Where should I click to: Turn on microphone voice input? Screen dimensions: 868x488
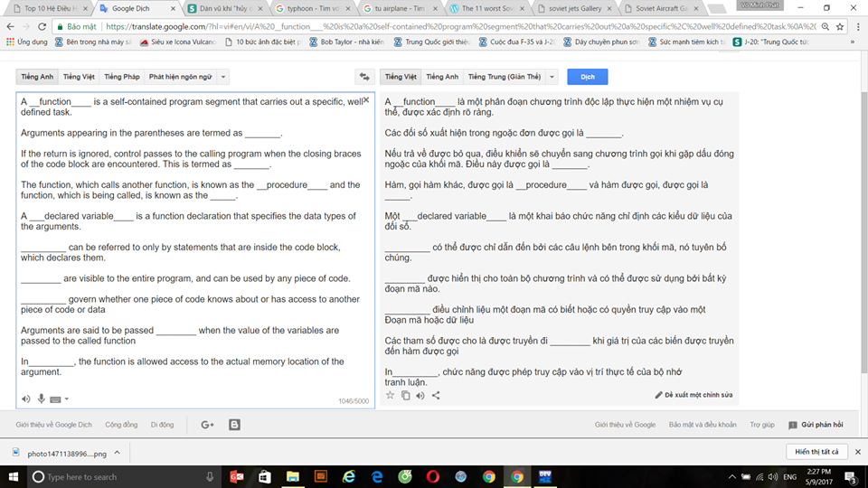[41, 399]
